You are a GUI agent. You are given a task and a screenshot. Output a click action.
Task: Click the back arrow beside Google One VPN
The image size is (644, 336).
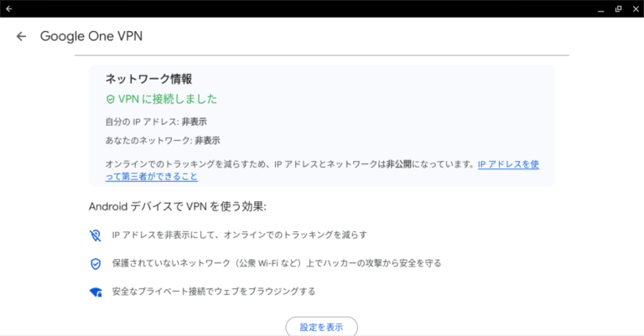21,37
